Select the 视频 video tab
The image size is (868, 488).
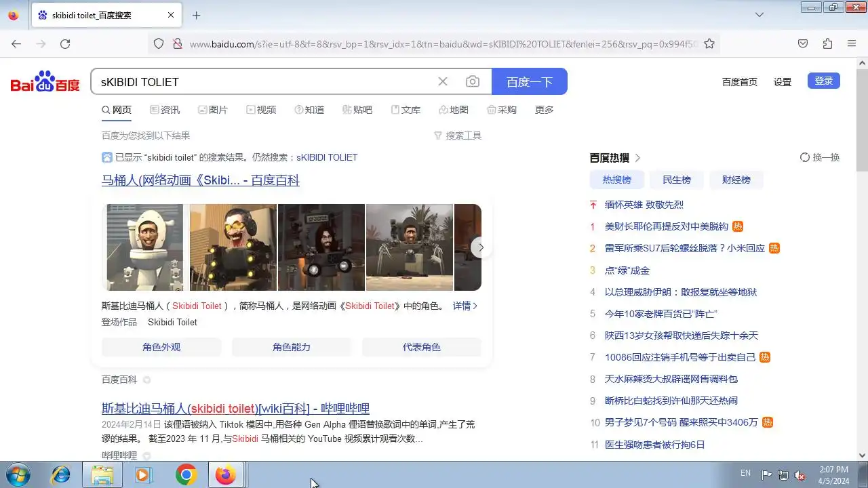point(261,110)
